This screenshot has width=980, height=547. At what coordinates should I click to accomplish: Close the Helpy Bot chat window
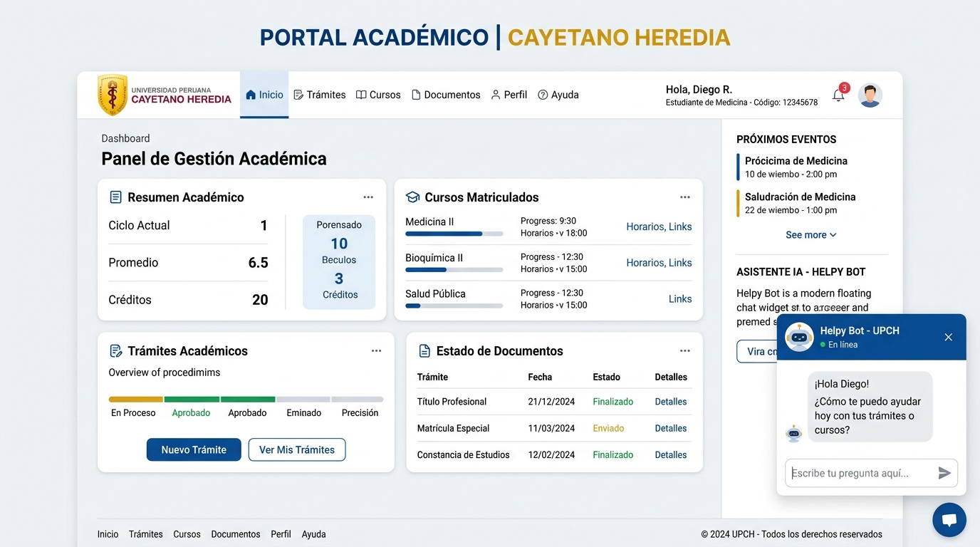pyautogui.click(x=948, y=337)
